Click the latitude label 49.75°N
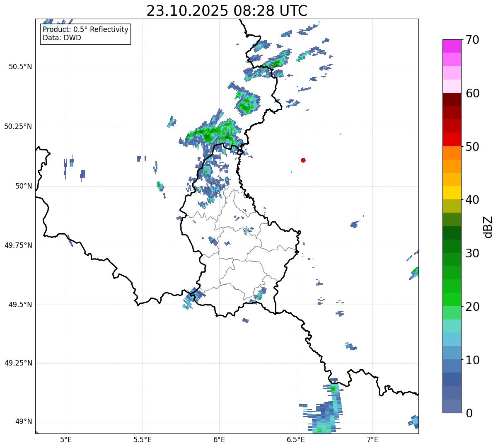The width and height of the screenshot is (498, 448). click(x=18, y=245)
